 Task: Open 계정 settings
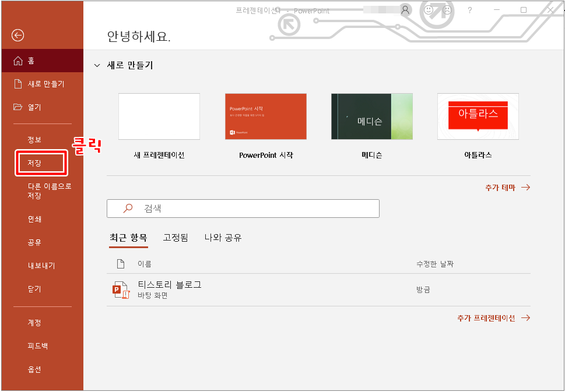pyautogui.click(x=34, y=323)
